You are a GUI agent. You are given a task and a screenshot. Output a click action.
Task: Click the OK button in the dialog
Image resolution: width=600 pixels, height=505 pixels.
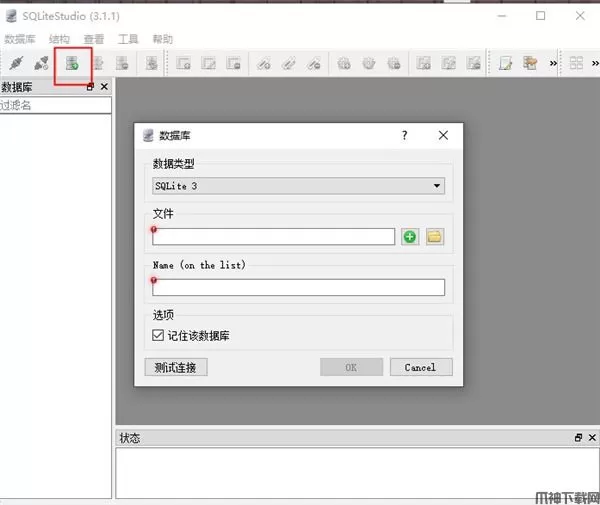tap(351, 367)
